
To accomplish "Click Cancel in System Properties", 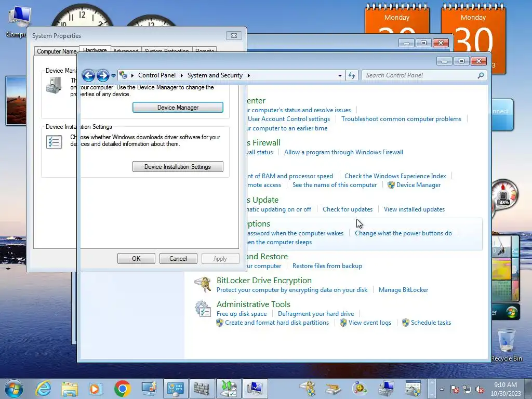I will pos(178,259).
